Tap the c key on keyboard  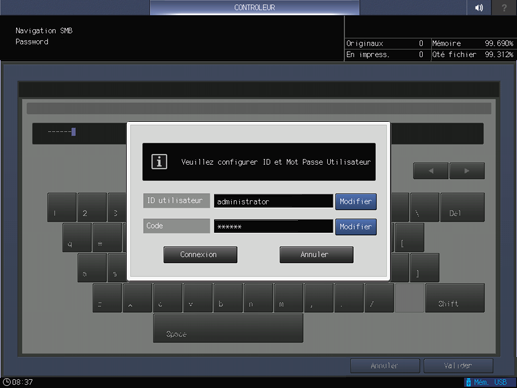(167, 298)
